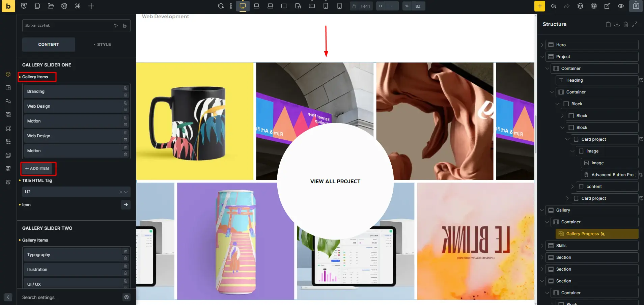Select the Gallery Progress element
644x305 pixels.
point(597,234)
